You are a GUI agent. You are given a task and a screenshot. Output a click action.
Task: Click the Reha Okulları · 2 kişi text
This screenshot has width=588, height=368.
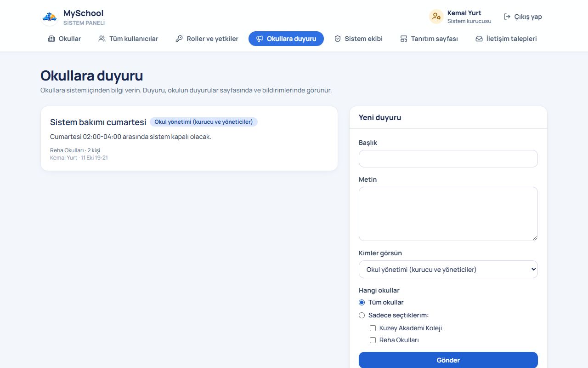(75, 150)
